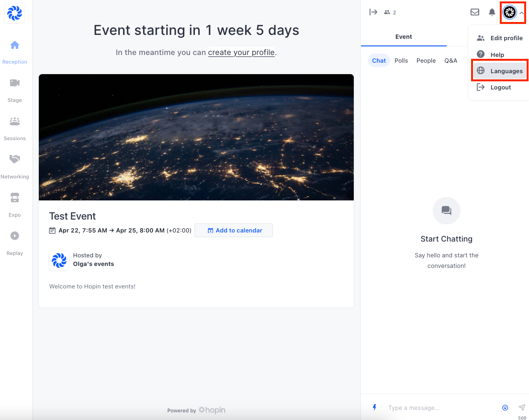
Task: Go to Reception via the home icon
Action: click(14, 45)
